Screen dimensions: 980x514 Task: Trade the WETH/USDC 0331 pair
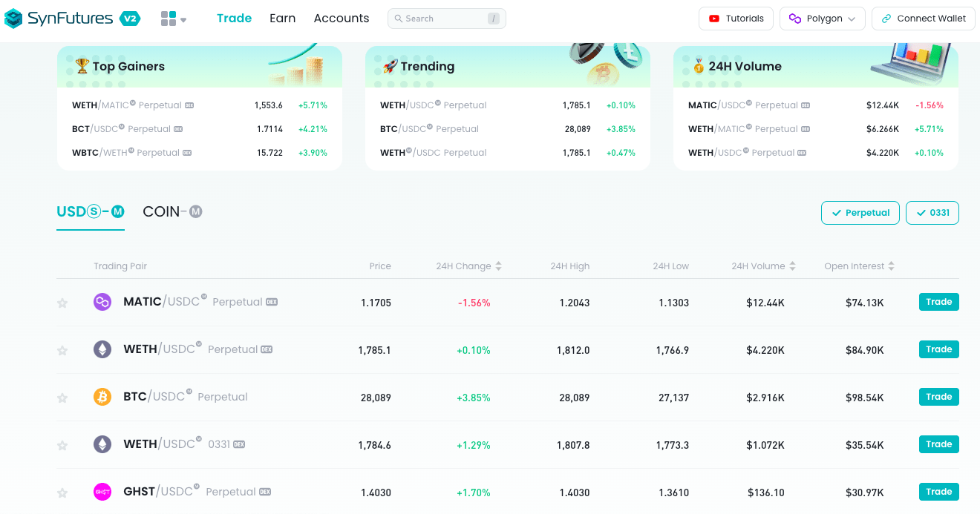(938, 444)
